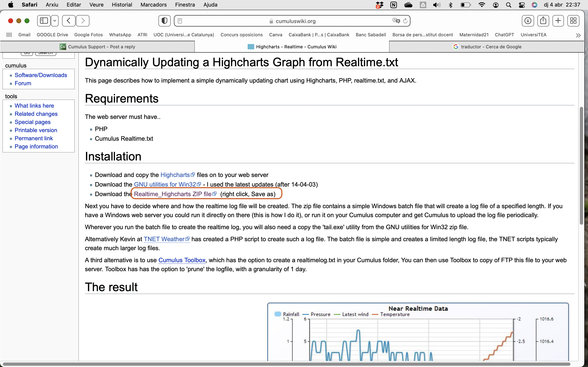The height and width of the screenshot is (367, 588).
Task: Open the Downloads icon in toolbar
Action: click(x=528, y=21)
